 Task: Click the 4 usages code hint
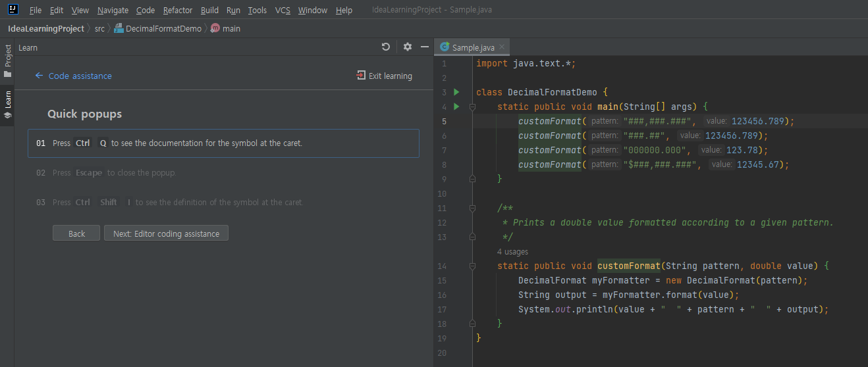[512, 252]
